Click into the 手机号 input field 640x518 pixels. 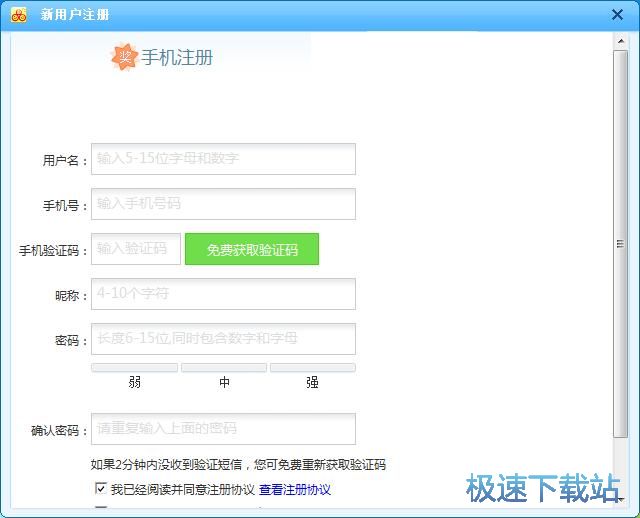pyautogui.click(x=223, y=204)
